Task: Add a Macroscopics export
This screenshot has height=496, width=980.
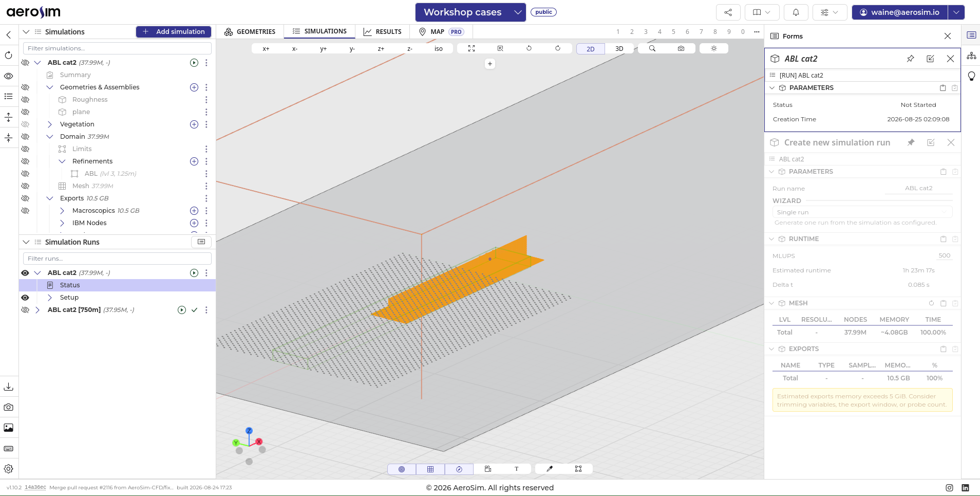Action: (x=194, y=211)
